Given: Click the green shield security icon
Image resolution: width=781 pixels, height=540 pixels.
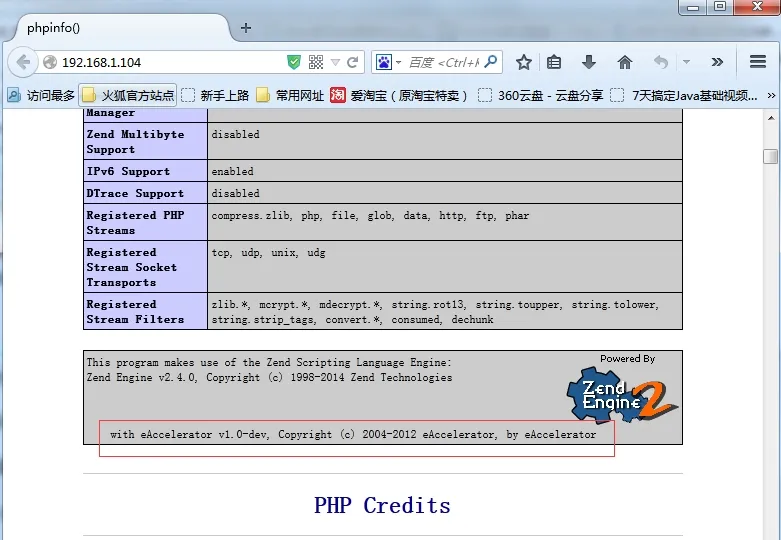Looking at the screenshot, I should click(x=294, y=62).
